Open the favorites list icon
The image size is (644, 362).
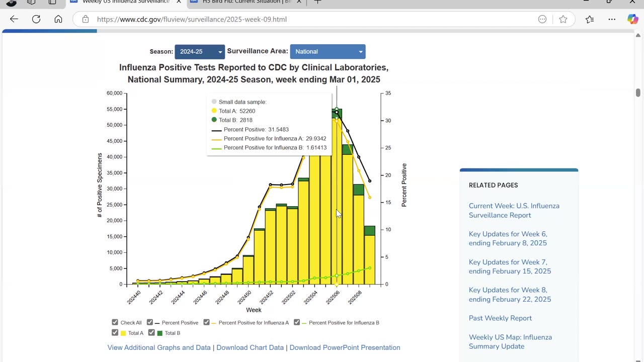pos(590,19)
